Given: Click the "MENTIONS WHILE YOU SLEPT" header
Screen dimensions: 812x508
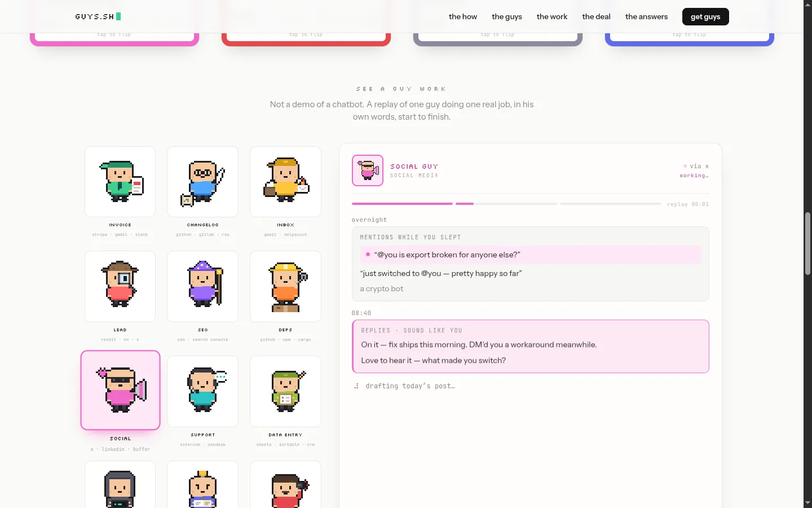Looking at the screenshot, I should (x=411, y=238).
